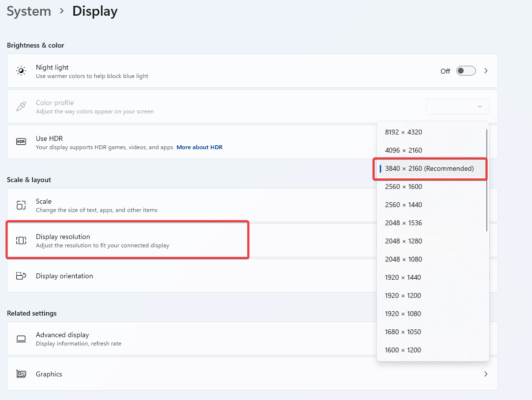Select 3840 × 2160 (Recommended) resolution
The image size is (532, 400).
pos(429,168)
